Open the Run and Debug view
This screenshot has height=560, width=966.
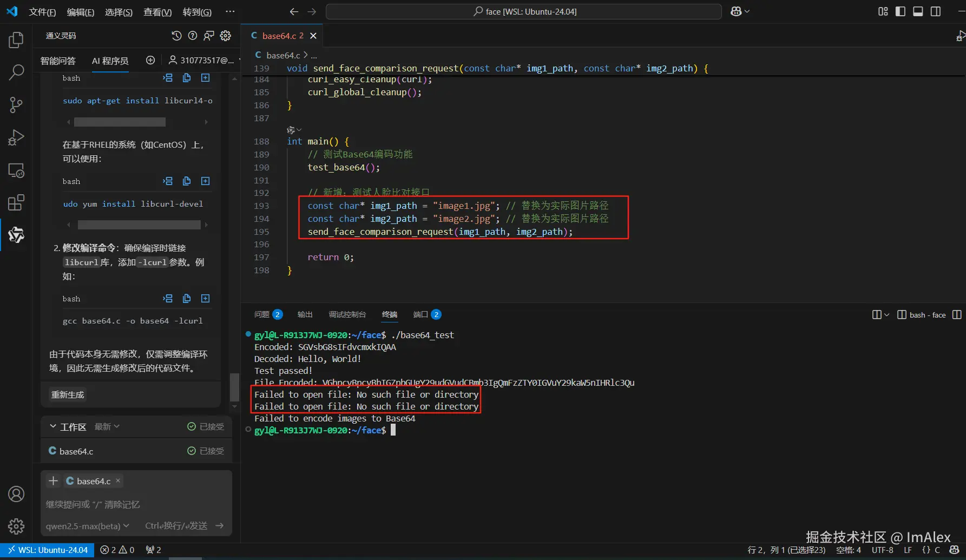point(16,137)
